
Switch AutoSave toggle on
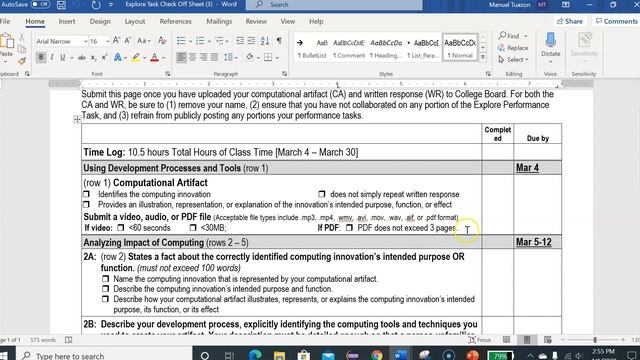(x=40, y=4)
